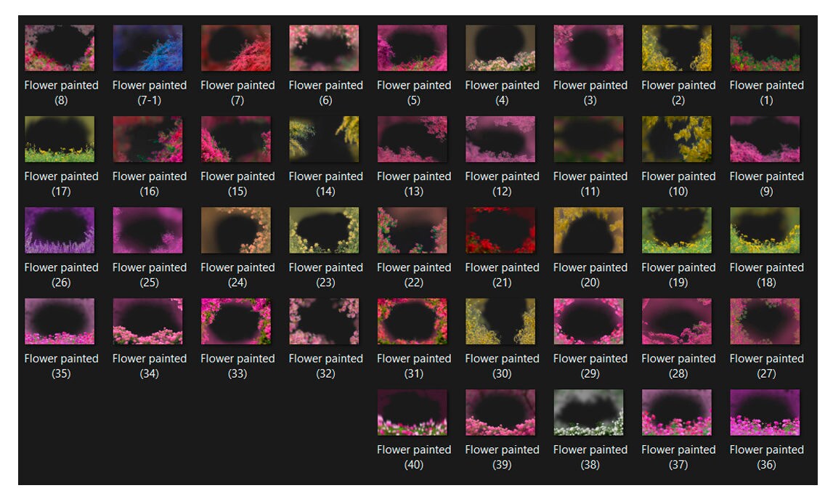Select the Flower painted (17) thumbnail

[60, 139]
